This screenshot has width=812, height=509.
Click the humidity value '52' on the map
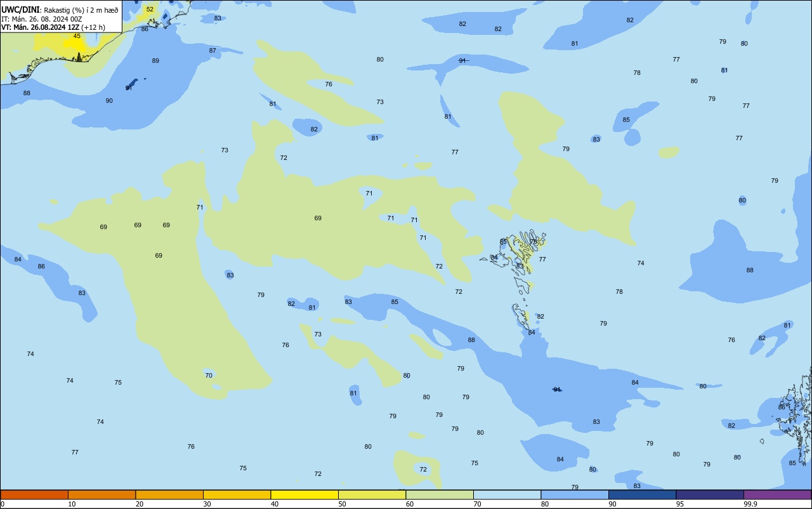[150, 9]
